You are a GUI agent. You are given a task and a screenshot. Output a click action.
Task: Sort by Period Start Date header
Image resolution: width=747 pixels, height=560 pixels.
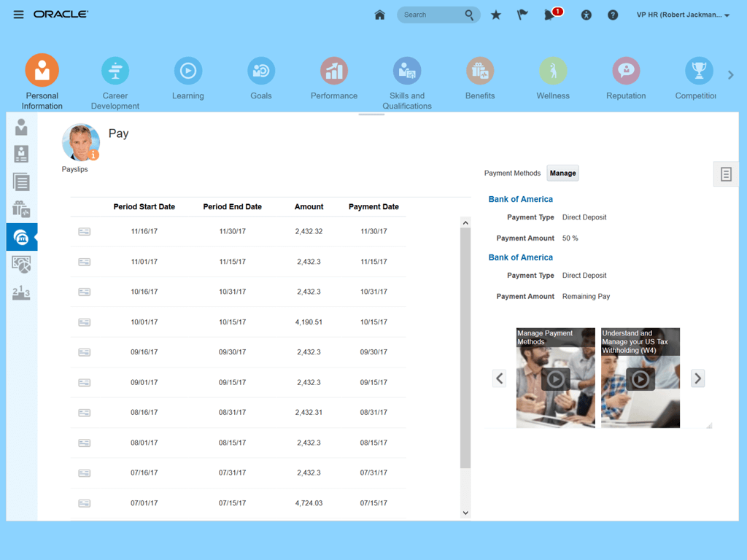pos(144,206)
